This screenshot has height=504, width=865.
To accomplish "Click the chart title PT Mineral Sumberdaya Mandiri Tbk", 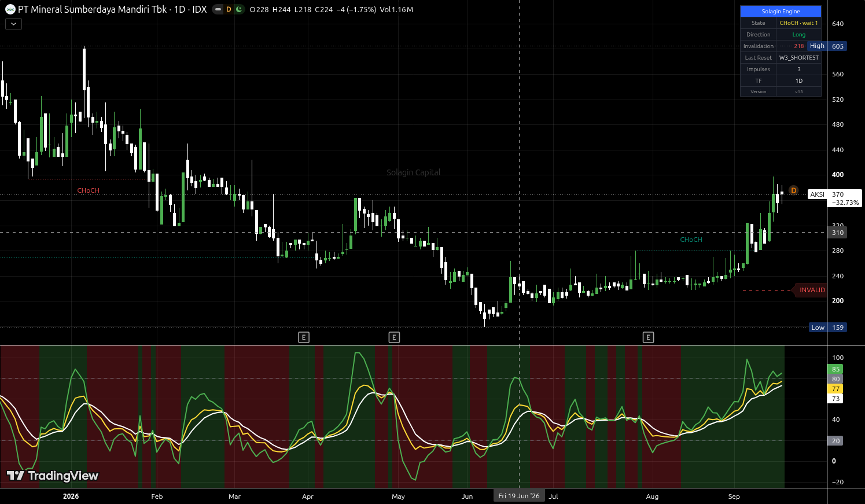I will click(x=92, y=9).
